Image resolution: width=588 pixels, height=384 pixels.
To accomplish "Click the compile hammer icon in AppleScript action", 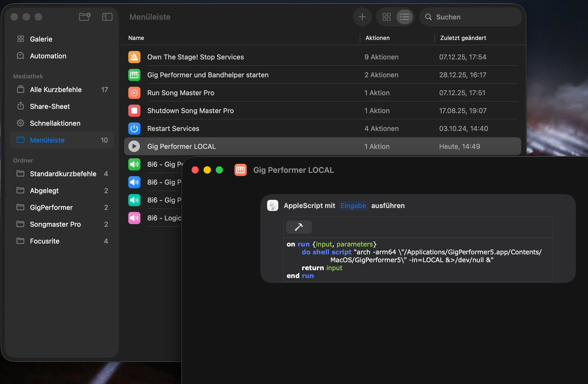I will coord(299,227).
